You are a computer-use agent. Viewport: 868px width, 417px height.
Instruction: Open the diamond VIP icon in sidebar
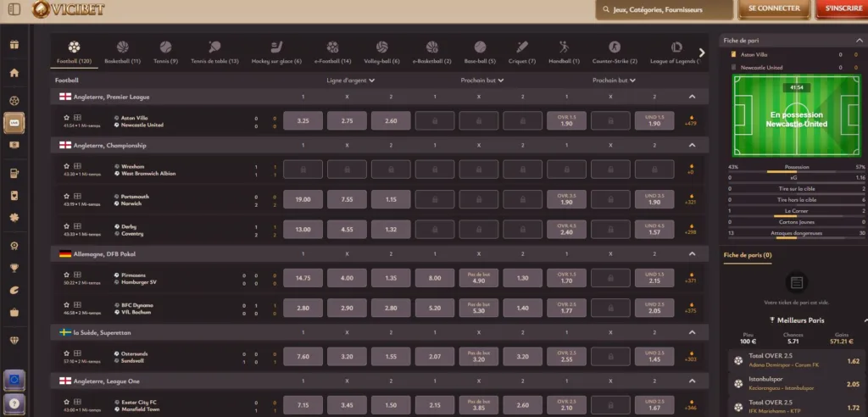[14, 340]
